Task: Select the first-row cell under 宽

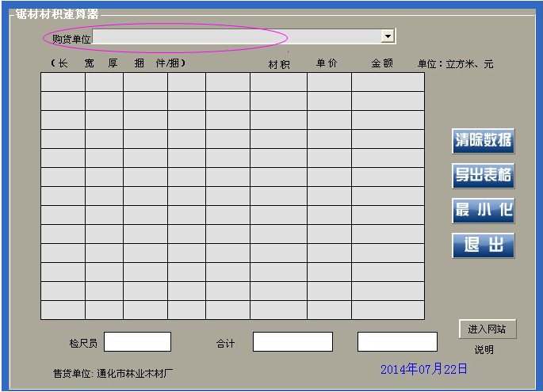Action: pos(104,82)
